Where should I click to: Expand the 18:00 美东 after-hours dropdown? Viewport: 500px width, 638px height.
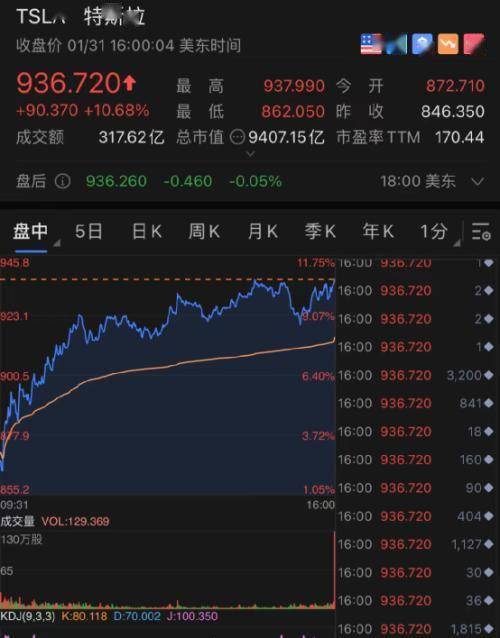point(478,181)
